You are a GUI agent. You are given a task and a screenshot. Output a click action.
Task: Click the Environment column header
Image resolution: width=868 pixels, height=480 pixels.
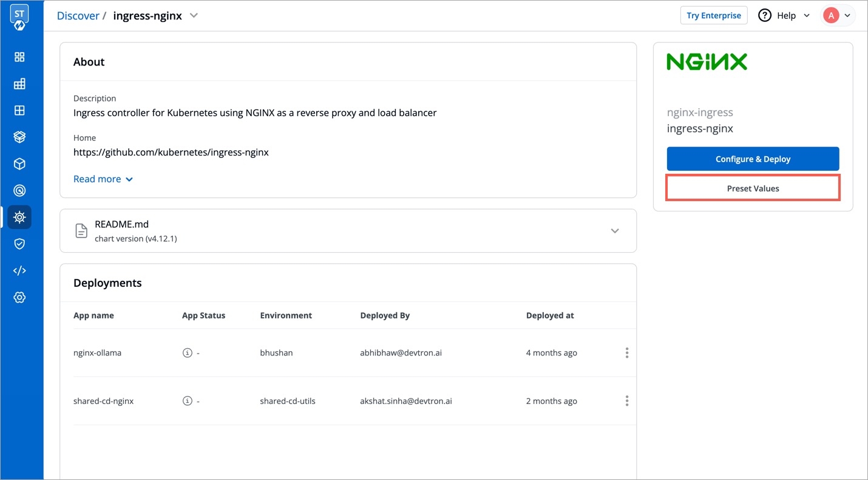tap(286, 315)
